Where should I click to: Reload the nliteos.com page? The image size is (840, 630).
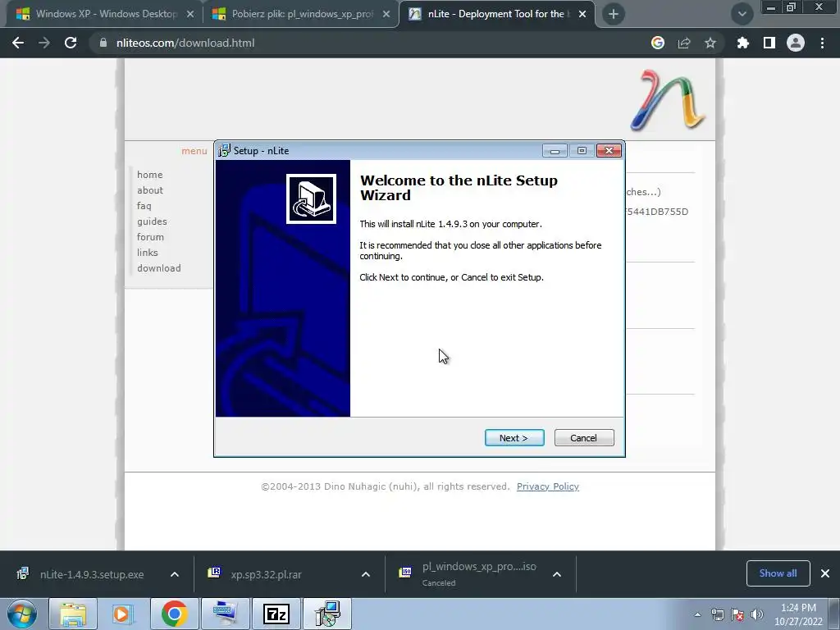click(x=71, y=43)
